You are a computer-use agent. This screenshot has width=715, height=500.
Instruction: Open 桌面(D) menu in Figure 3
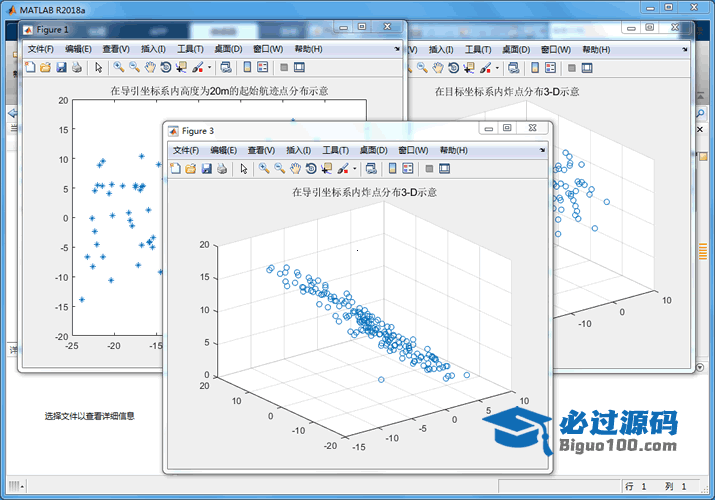373,150
